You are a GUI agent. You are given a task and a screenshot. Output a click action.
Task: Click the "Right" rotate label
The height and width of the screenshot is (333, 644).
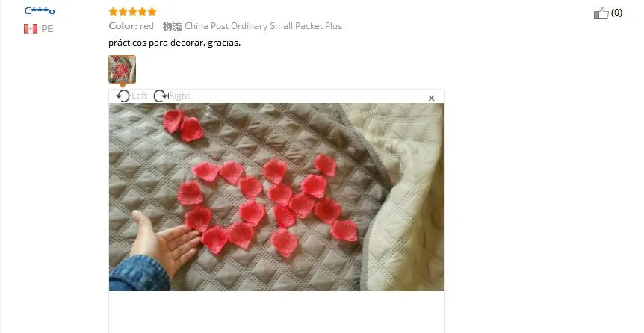(179, 96)
